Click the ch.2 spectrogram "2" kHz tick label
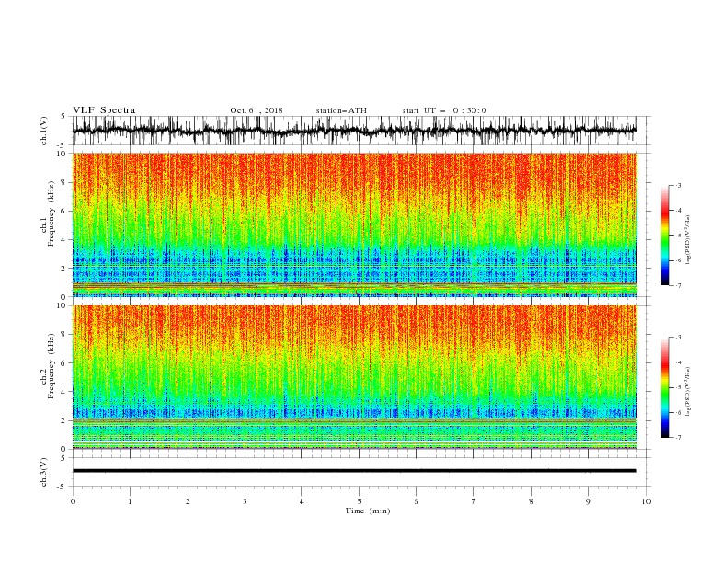 63,420
